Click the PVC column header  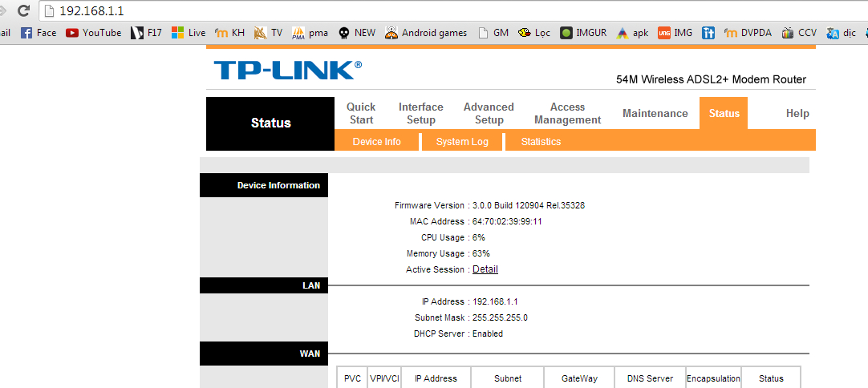352,378
